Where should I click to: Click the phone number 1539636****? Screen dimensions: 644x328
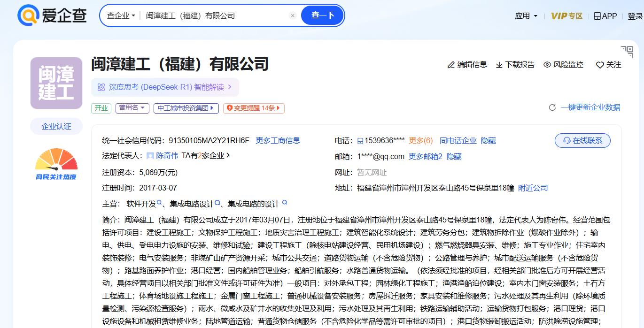pyautogui.click(x=385, y=141)
